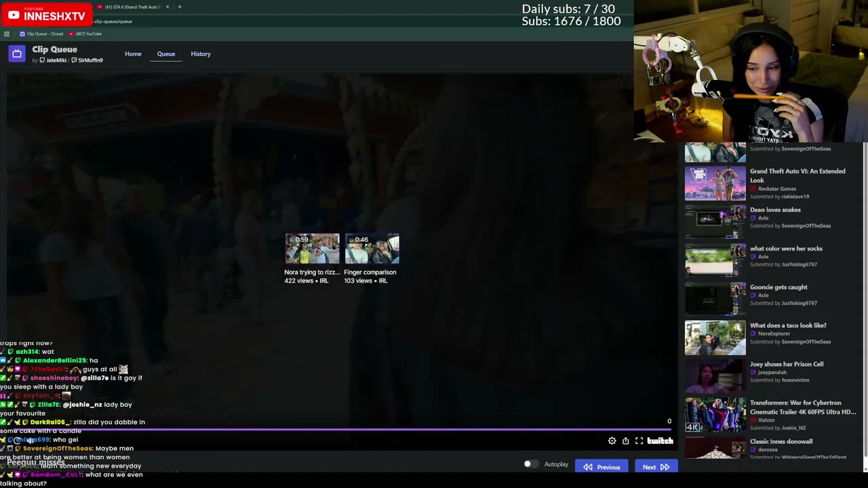Select the Transformers trailer thumbnail
Screen dimensions: 868x488
tap(715, 415)
